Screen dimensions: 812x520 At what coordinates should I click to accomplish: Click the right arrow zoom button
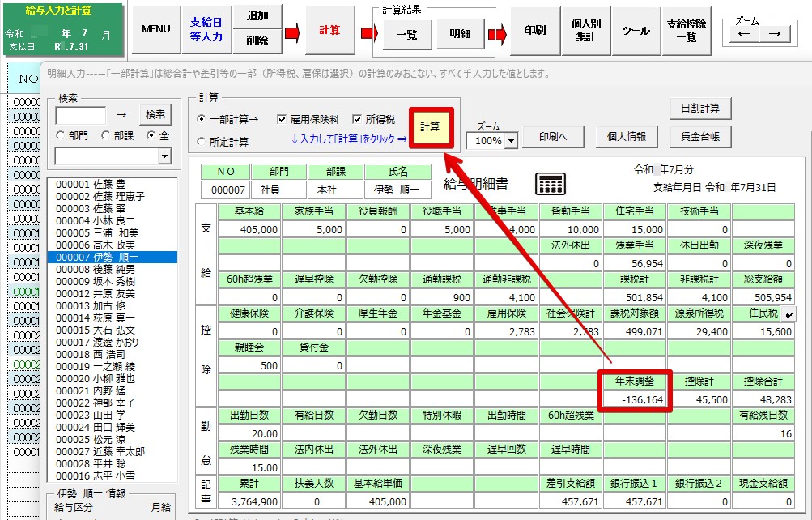click(x=775, y=34)
